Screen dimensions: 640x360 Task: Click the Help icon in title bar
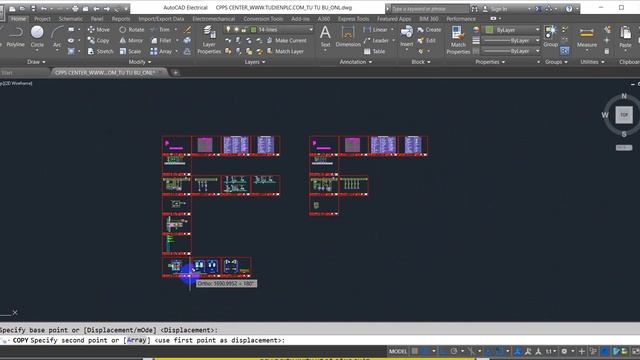point(569,9)
